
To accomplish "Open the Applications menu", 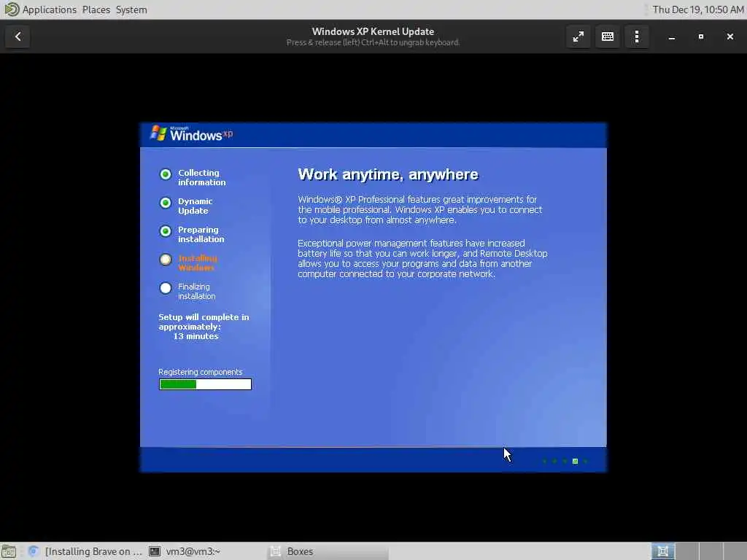I will click(49, 9).
